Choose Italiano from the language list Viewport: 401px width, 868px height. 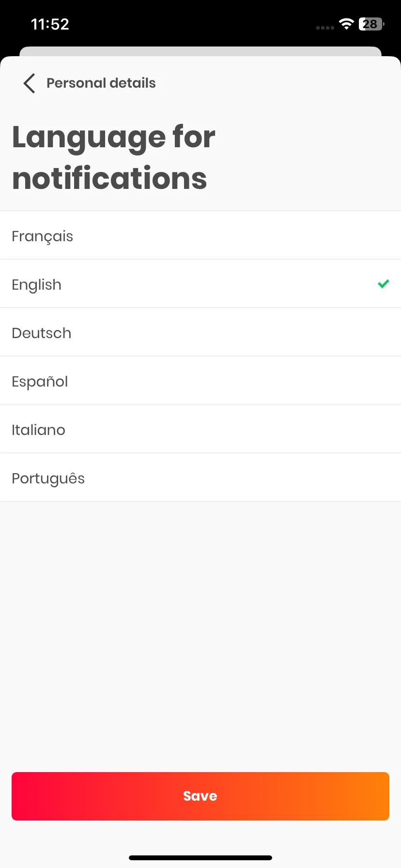(x=200, y=429)
